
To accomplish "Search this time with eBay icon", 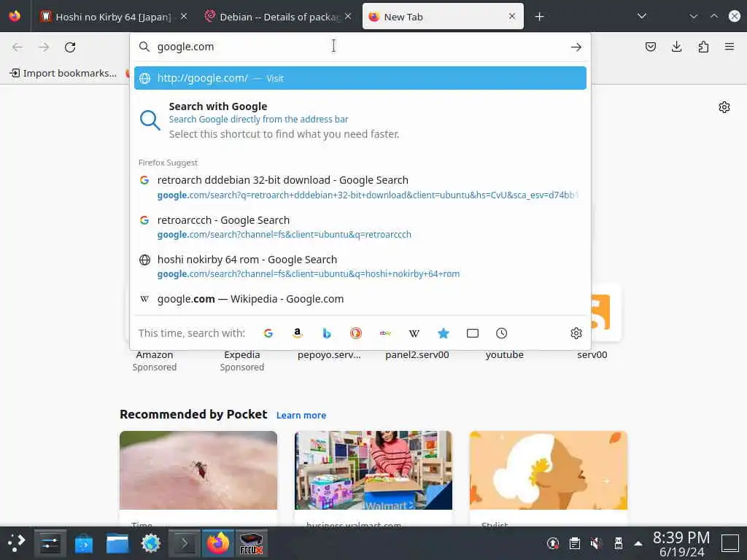I will pyautogui.click(x=385, y=333).
